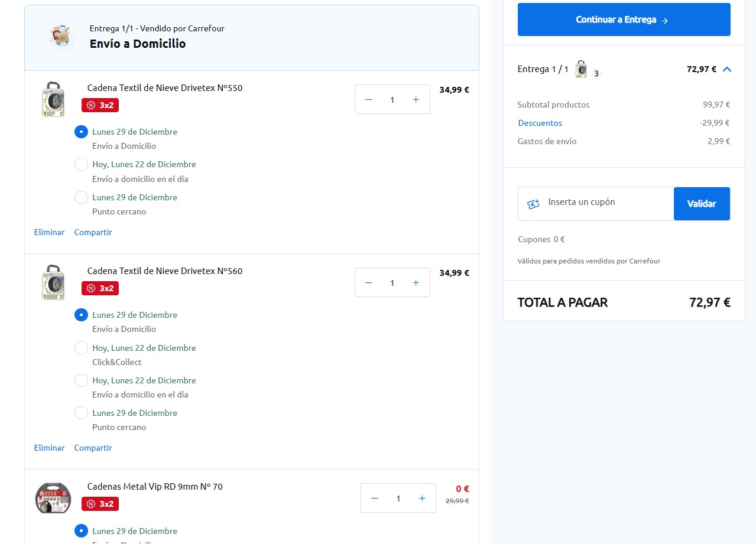Increase quantity of Drivetex N°550 chain
This screenshot has height=544, width=756.
[x=416, y=100]
